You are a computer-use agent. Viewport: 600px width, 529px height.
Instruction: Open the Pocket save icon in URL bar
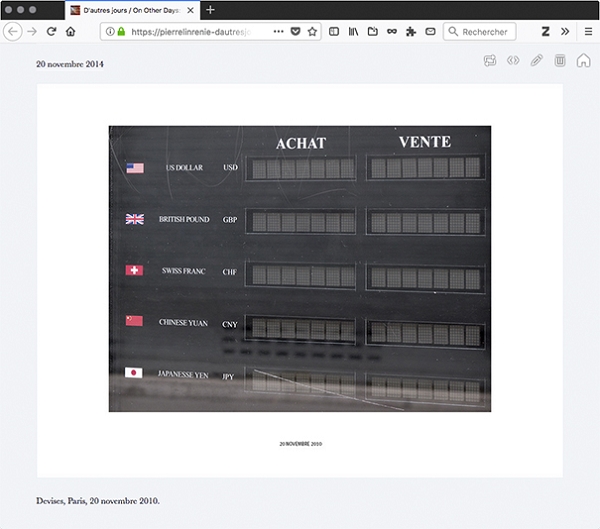pos(295,32)
